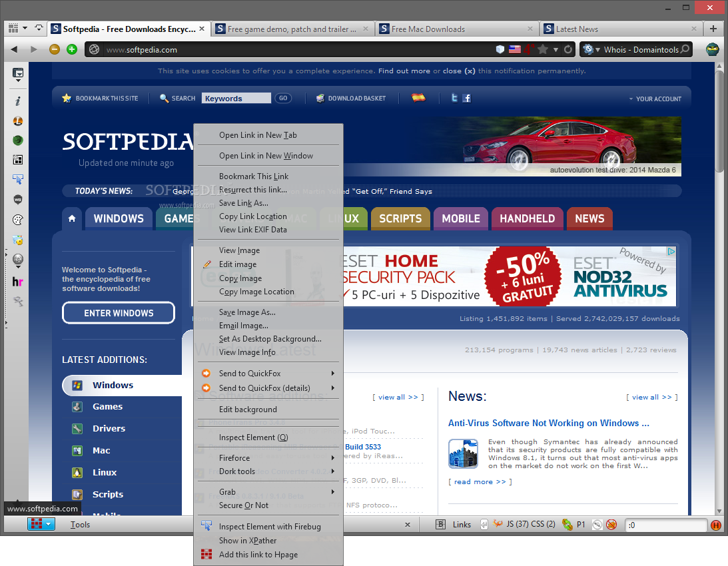
Task: Open the tab groups dropdown arrow
Action: [x=25, y=29]
